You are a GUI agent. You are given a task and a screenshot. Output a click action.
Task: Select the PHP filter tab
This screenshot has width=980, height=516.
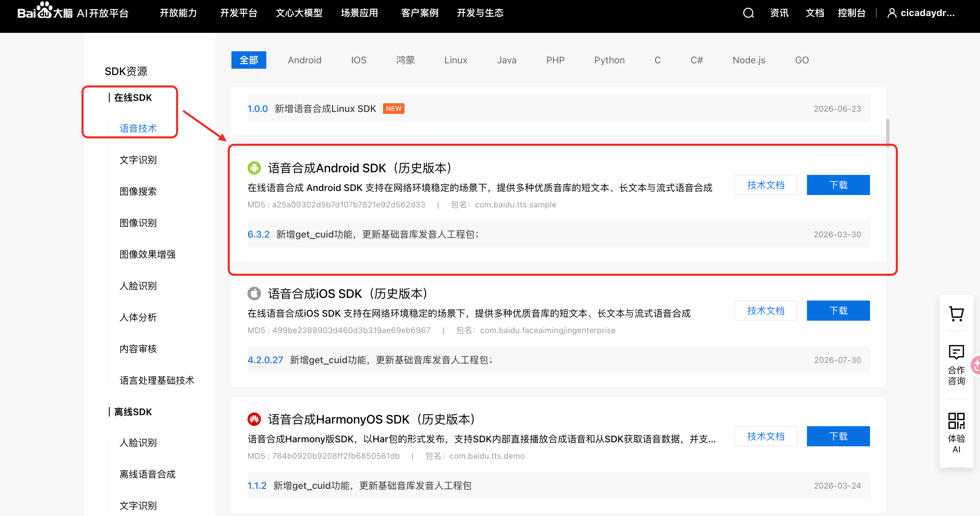(555, 60)
